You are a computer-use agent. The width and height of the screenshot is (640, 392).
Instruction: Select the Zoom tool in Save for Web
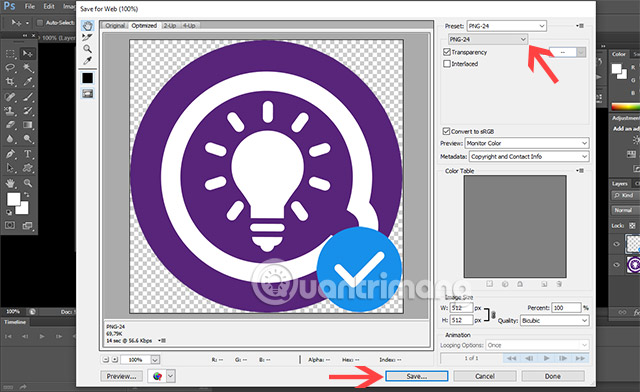pos(87,49)
